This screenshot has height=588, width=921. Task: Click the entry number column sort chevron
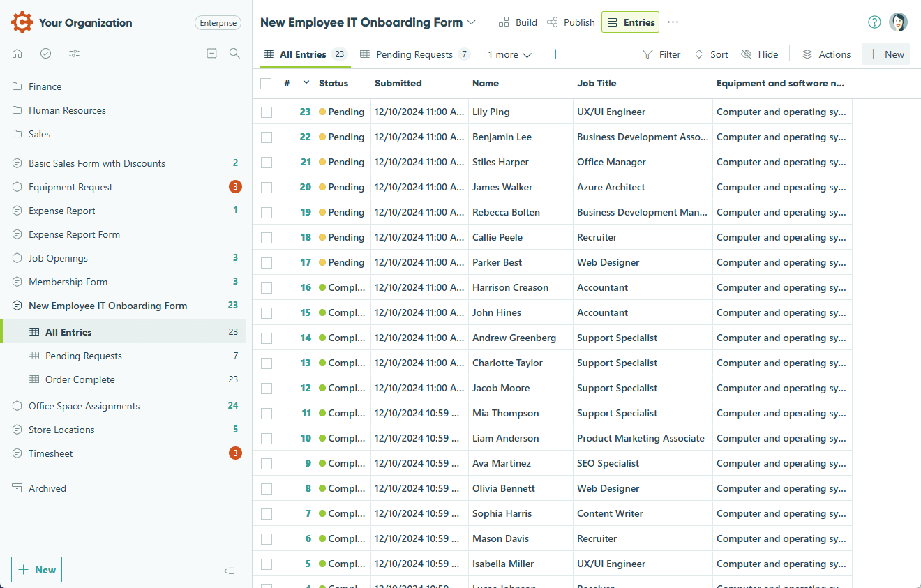coord(306,83)
